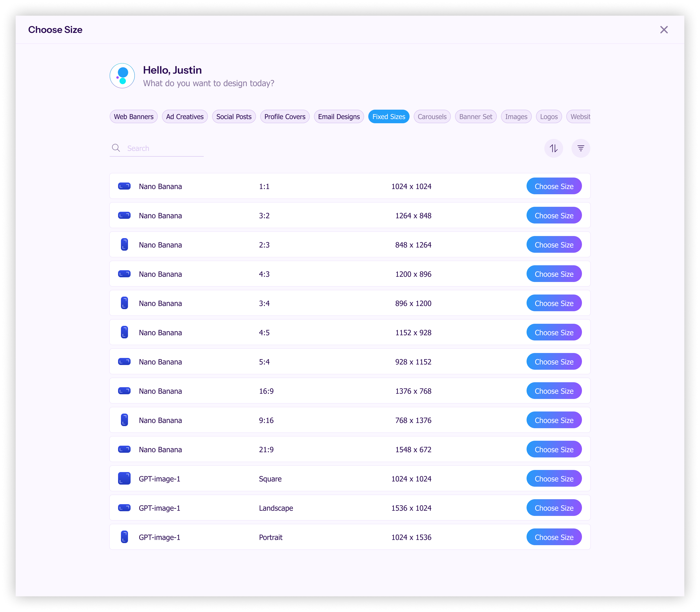Open the Carousels category
This screenshot has height=612, width=700.
point(432,116)
